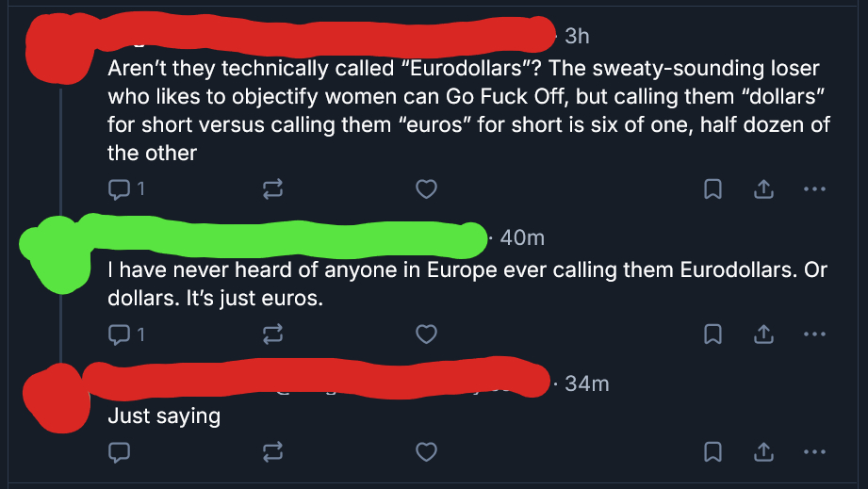Share the Eurodollars post
Screen dimensions: 868x489
click(x=762, y=189)
